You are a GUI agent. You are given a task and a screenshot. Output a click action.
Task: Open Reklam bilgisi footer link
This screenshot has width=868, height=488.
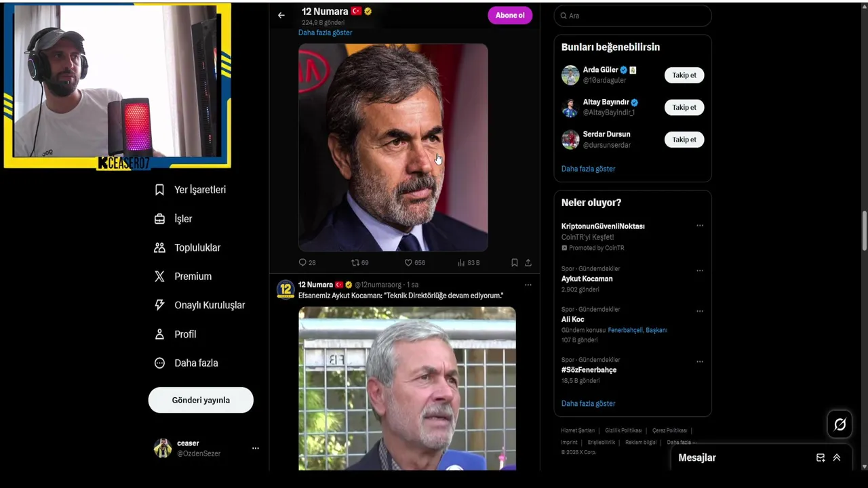tap(641, 442)
